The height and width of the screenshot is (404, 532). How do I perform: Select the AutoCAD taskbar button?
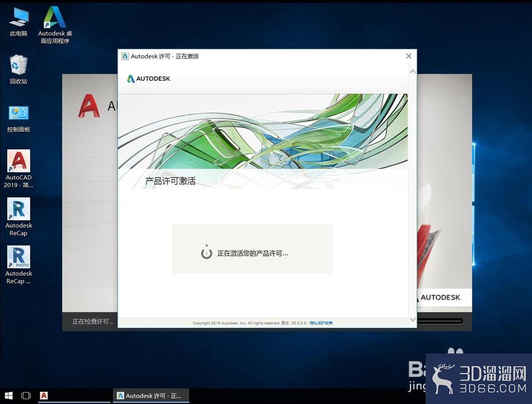(74, 395)
